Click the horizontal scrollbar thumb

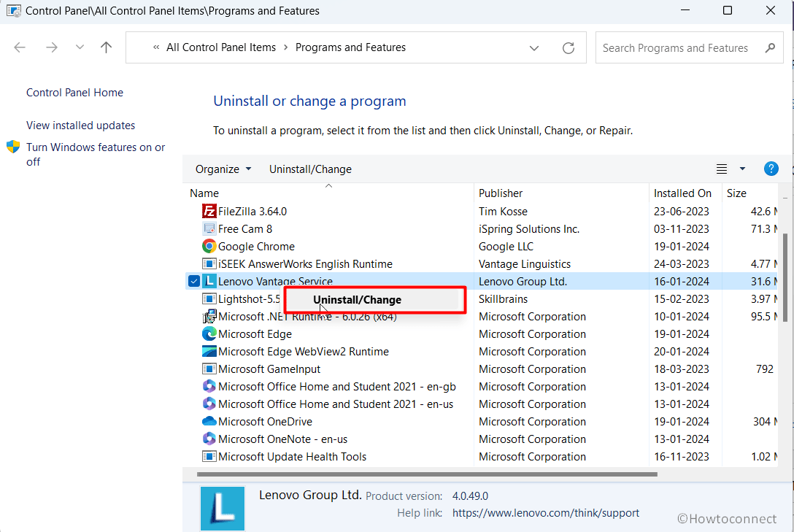[427, 474]
